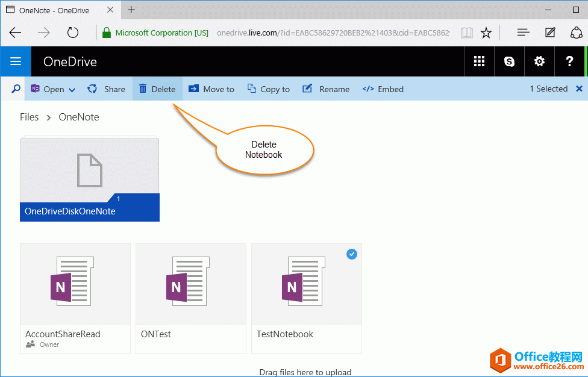Open OneDrive help with the question mark icon
Screen dimensions: 588x377
pyautogui.click(x=569, y=61)
